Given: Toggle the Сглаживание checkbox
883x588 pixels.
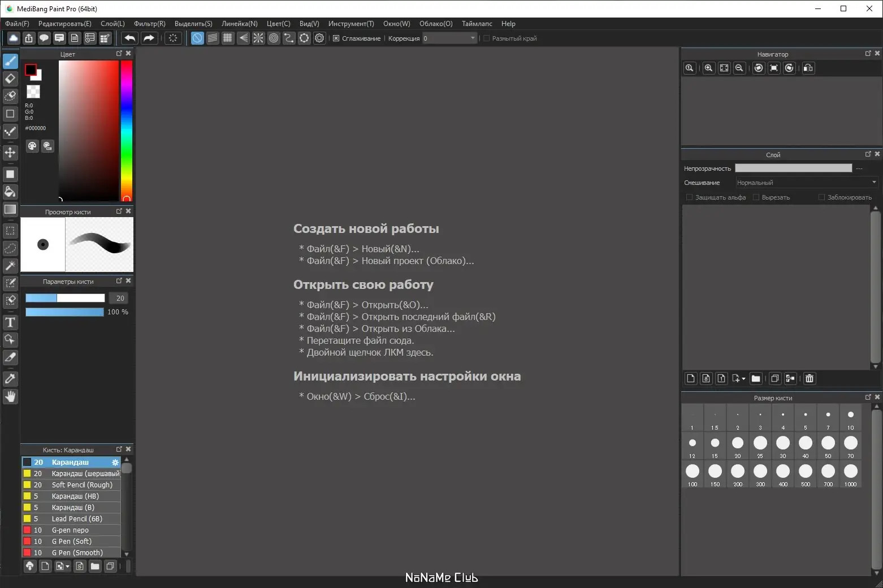Looking at the screenshot, I should click(x=336, y=38).
